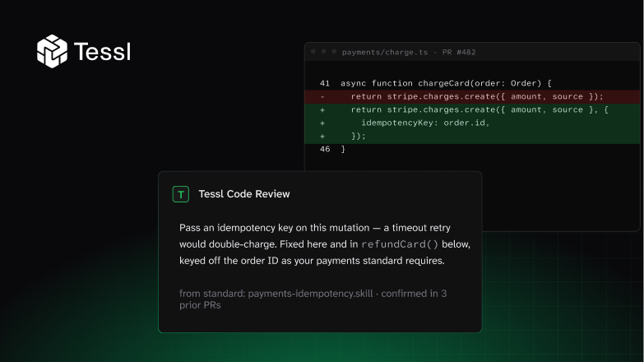Click the Tessl cube logo icon
Image resolution: width=644 pixels, height=362 pixels.
coord(52,51)
